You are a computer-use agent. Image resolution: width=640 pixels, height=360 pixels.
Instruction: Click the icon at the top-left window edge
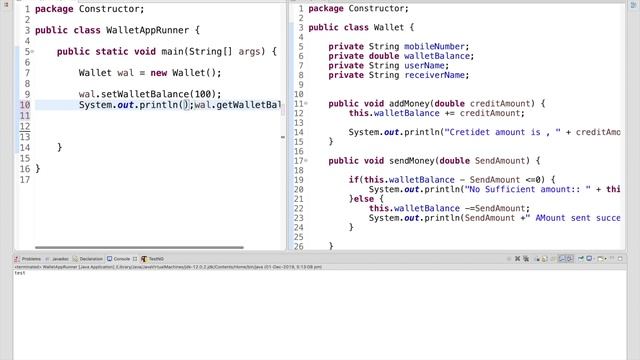coord(6,4)
